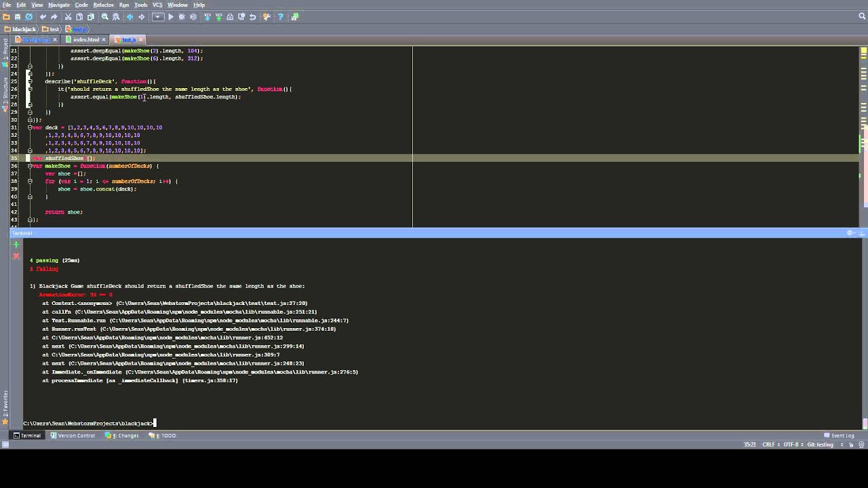The image size is (868, 488).
Task: Select blackjack in the navigation breadcrumb
Action: tap(20, 29)
